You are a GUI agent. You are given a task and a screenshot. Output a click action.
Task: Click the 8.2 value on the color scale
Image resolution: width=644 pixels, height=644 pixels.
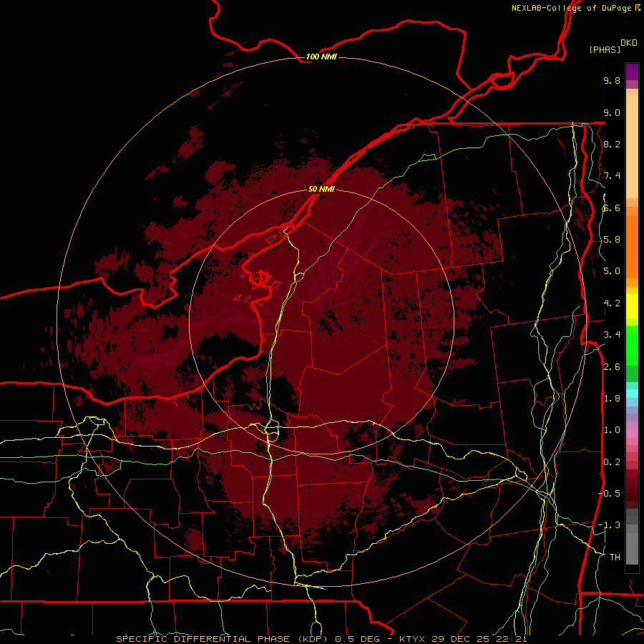612,144
